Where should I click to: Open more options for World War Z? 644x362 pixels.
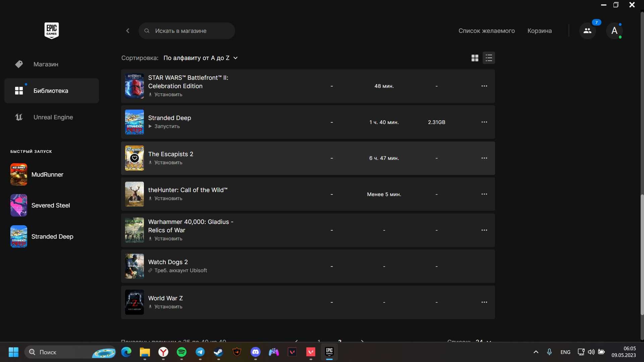tap(484, 302)
